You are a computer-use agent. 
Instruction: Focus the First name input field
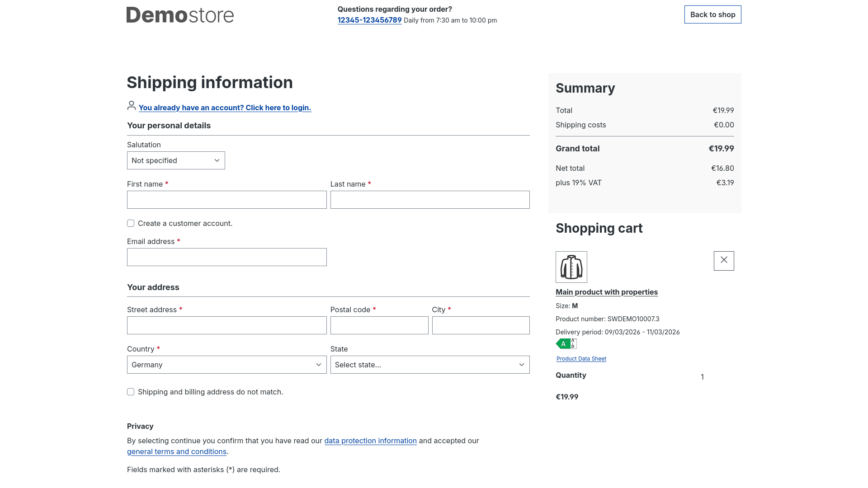226,200
